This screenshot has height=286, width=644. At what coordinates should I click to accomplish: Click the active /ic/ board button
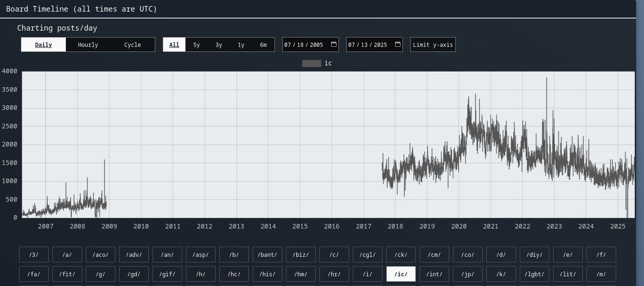pyautogui.click(x=401, y=274)
